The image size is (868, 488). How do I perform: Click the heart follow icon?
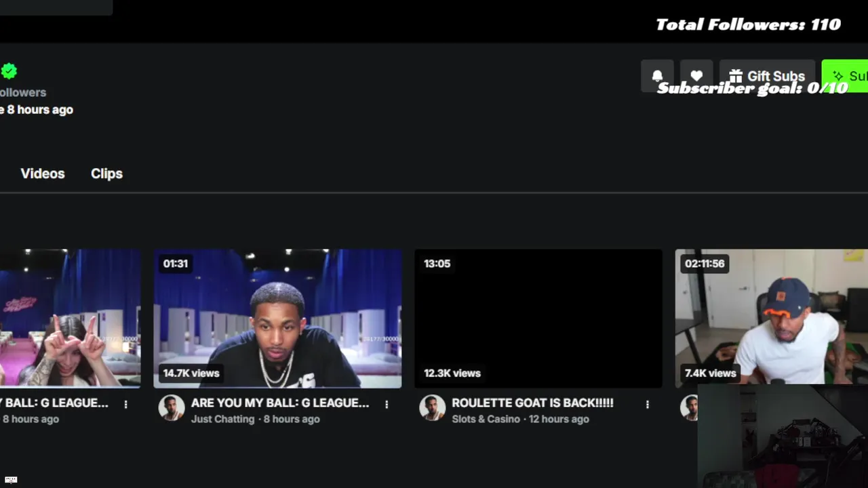pos(696,76)
